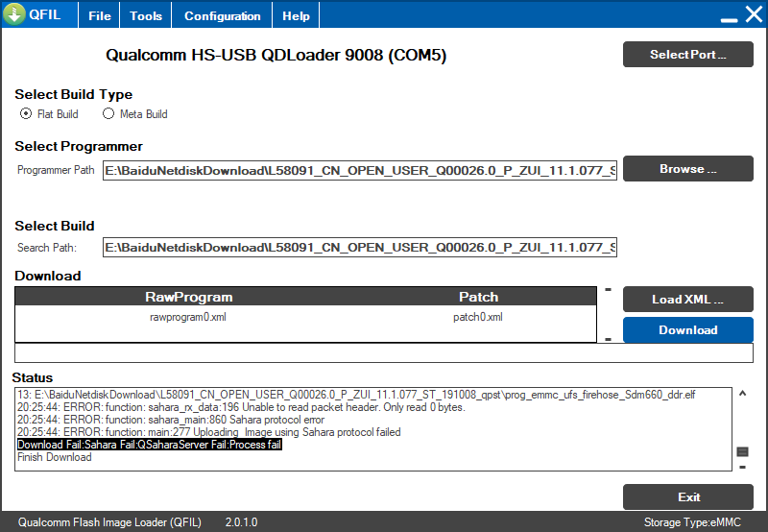Screen dimensions: 768x532
Task: Click the sahara_rx_data error log line
Action: [x=241, y=407]
